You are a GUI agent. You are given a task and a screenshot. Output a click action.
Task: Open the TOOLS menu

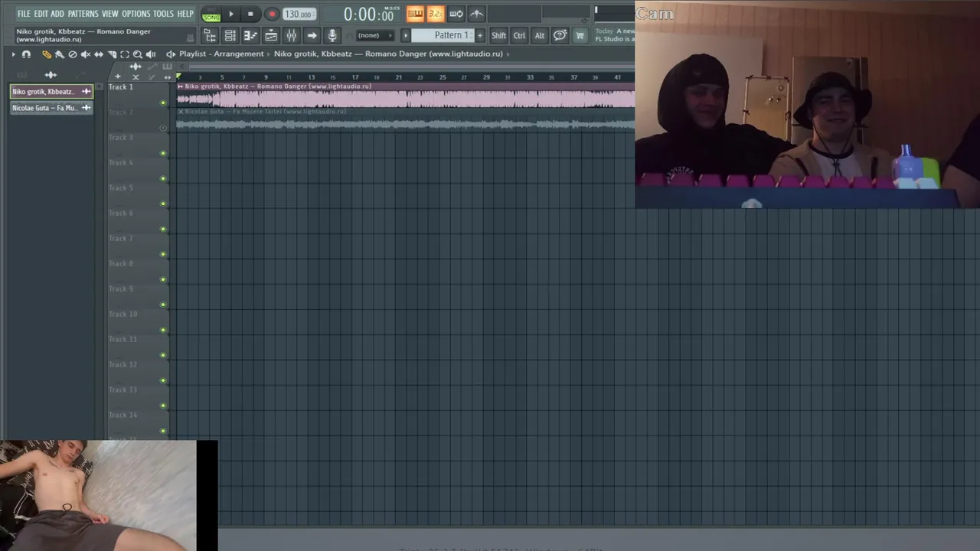pyautogui.click(x=163, y=14)
